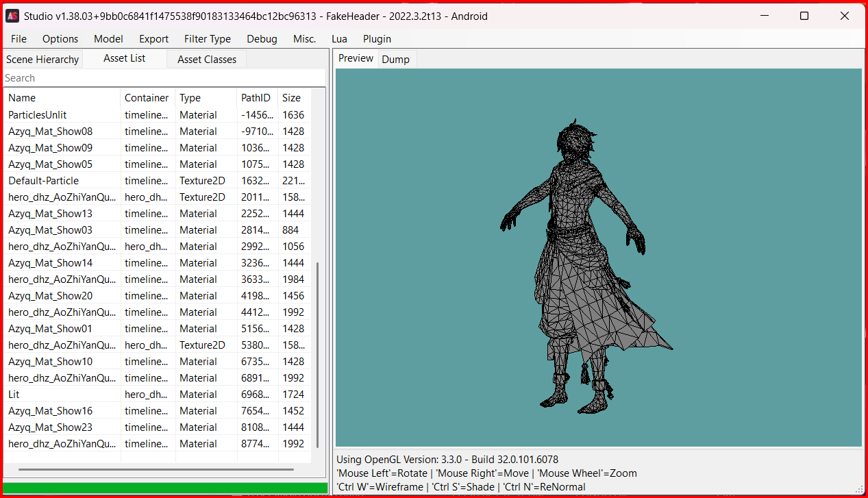Select the Default-Particle texture asset
The image size is (868, 498).
[x=157, y=181]
